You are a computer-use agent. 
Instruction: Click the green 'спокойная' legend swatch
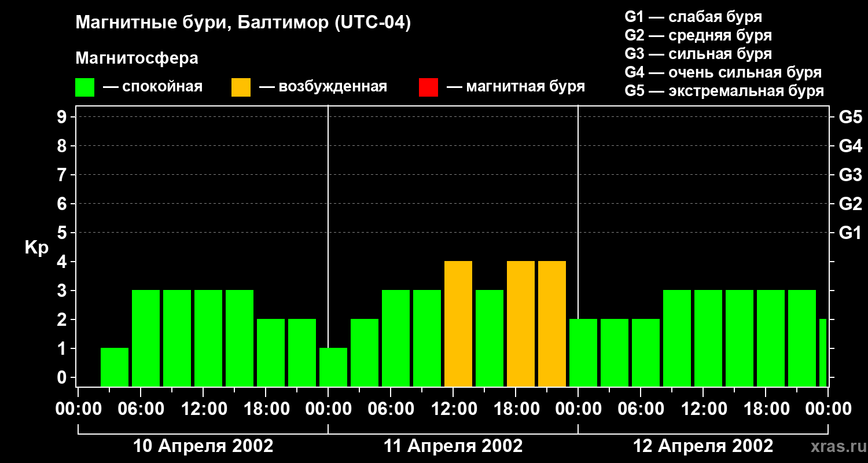[x=84, y=87]
